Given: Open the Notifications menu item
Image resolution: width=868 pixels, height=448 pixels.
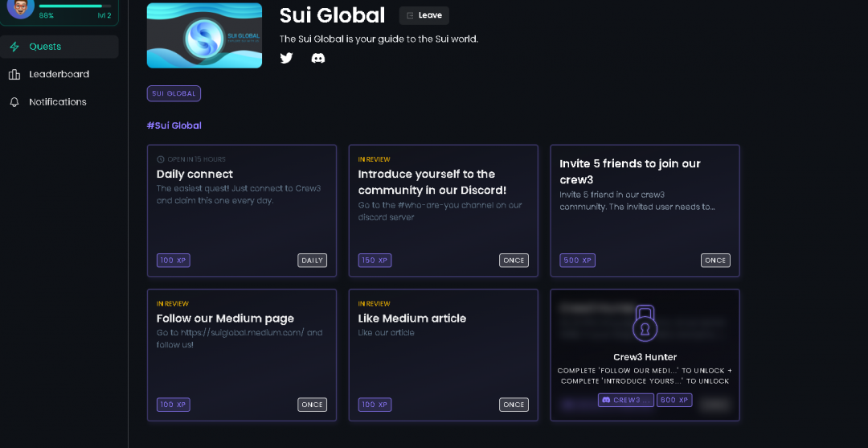Looking at the screenshot, I should (58, 102).
